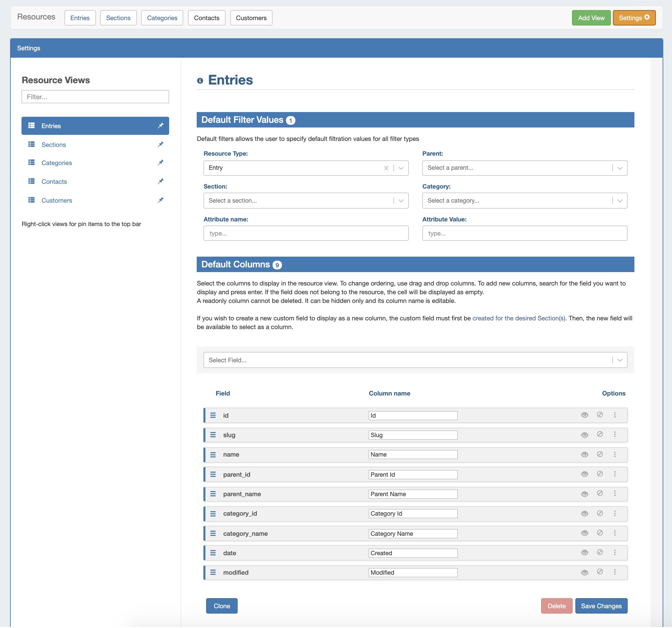Toggle visibility eye for date column
The height and width of the screenshot is (628, 672).
pyautogui.click(x=585, y=553)
